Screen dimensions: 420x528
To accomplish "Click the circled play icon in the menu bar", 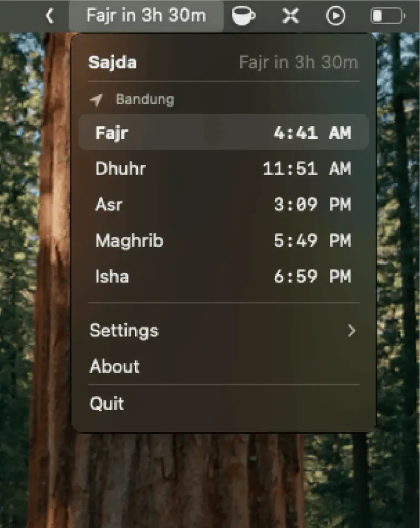I will point(335,15).
